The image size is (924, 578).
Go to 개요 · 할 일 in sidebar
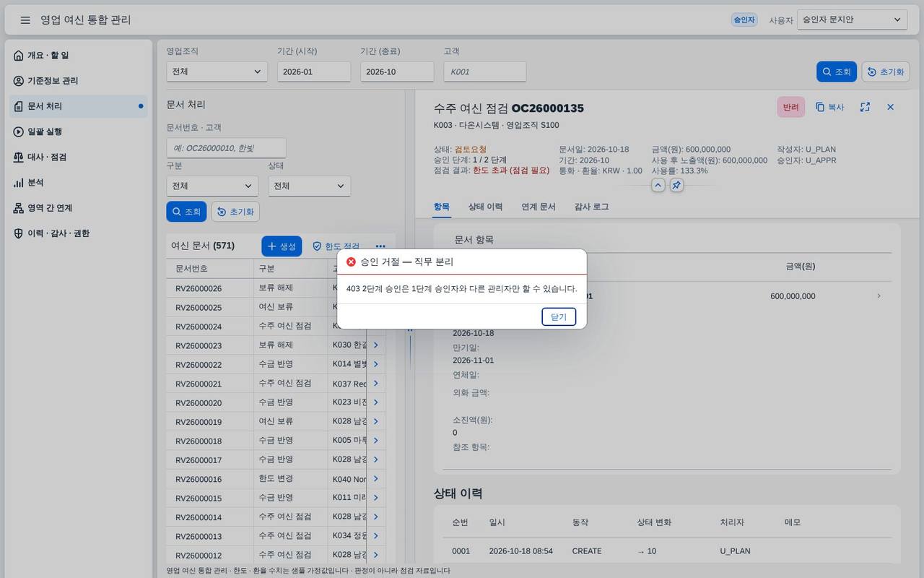79,56
